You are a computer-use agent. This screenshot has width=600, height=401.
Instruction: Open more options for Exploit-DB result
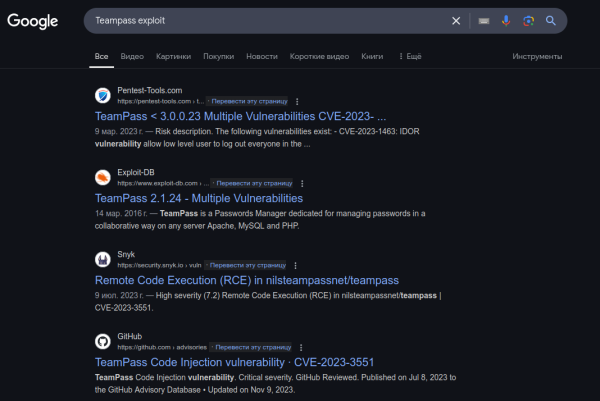click(302, 184)
